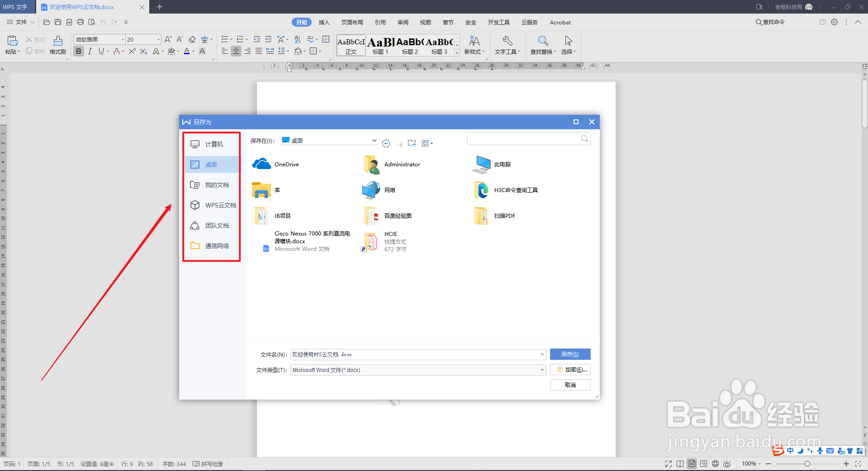Switch to the 插入 ribbon tab
The height and width of the screenshot is (471, 868).
pyautogui.click(x=324, y=22)
